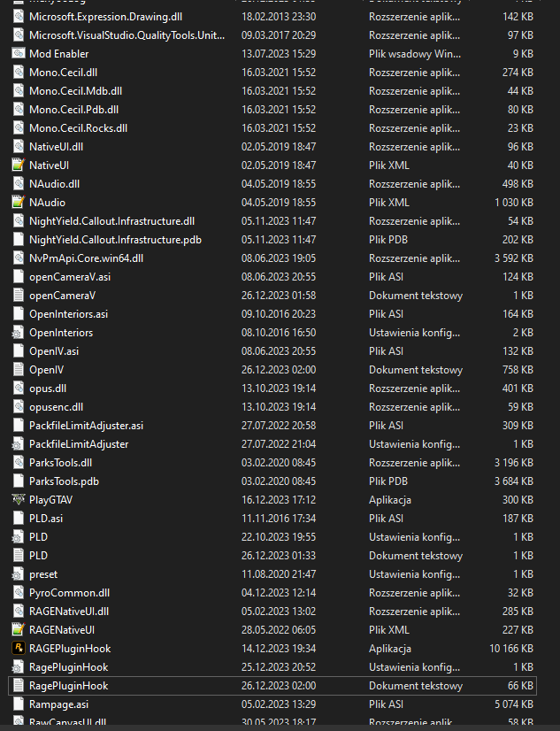Image resolution: width=560 pixels, height=731 pixels.
Task: Click the Mono.Cecil.dll file icon
Action: pos(19,73)
